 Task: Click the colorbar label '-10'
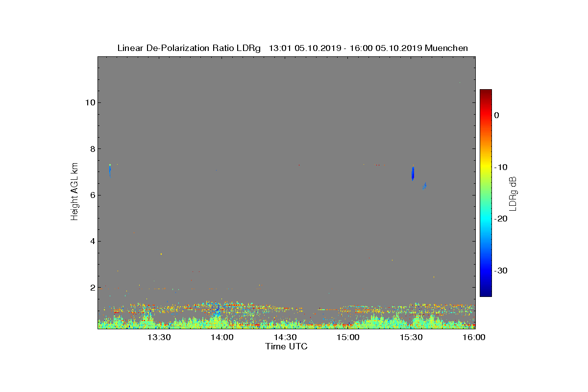pos(500,167)
